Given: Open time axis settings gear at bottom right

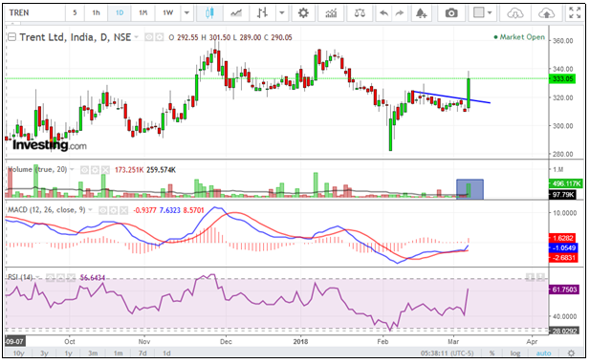Looking at the screenshot, I should click(571, 353).
